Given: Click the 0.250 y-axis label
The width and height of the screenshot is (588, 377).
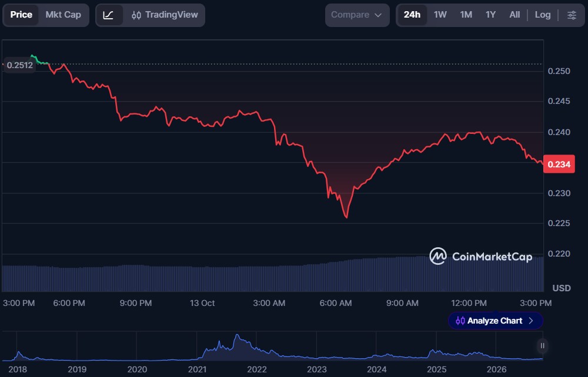Looking at the screenshot, I should 559,71.
